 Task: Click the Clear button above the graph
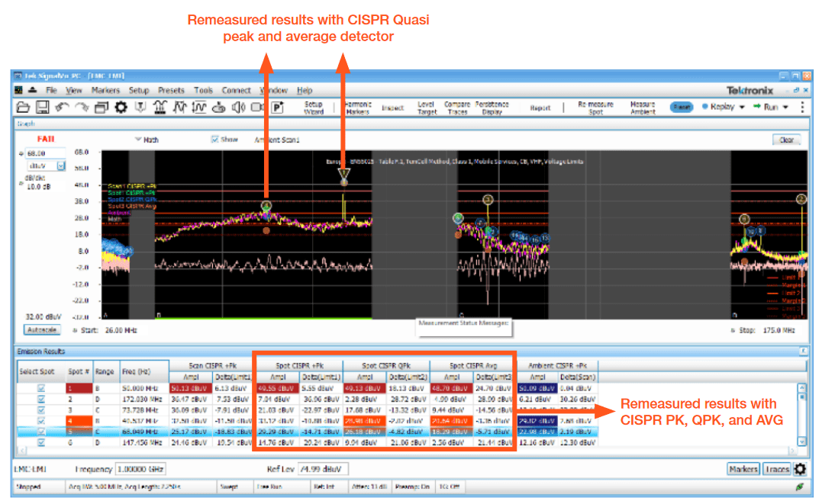pyautogui.click(x=787, y=140)
